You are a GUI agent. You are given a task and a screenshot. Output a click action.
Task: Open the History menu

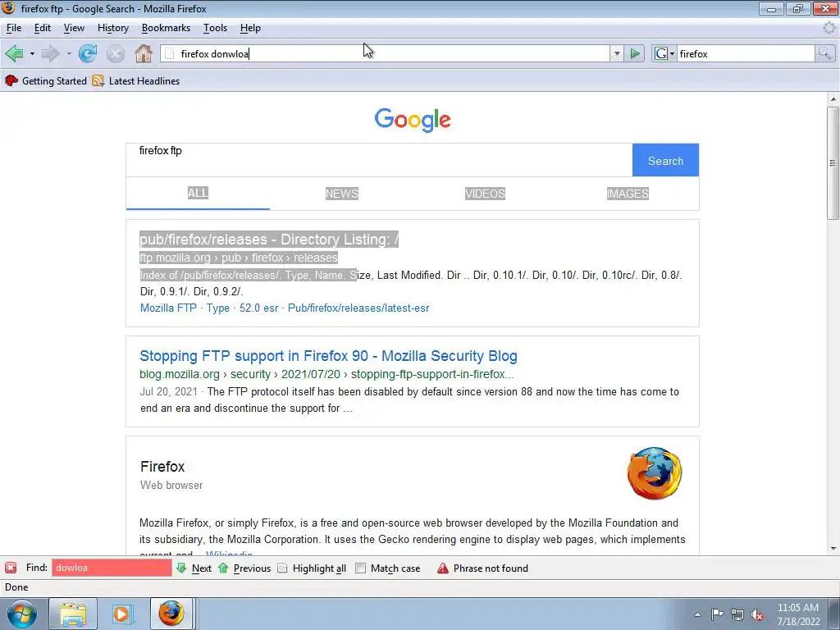(x=113, y=28)
